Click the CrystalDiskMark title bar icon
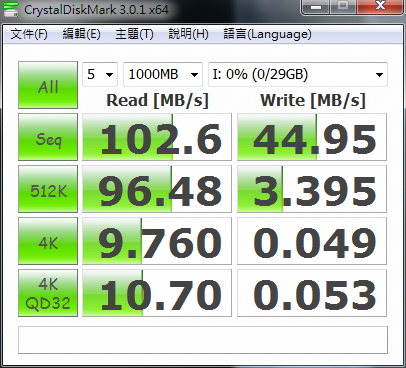Screen dimensions: 406x368 [x=11, y=9]
